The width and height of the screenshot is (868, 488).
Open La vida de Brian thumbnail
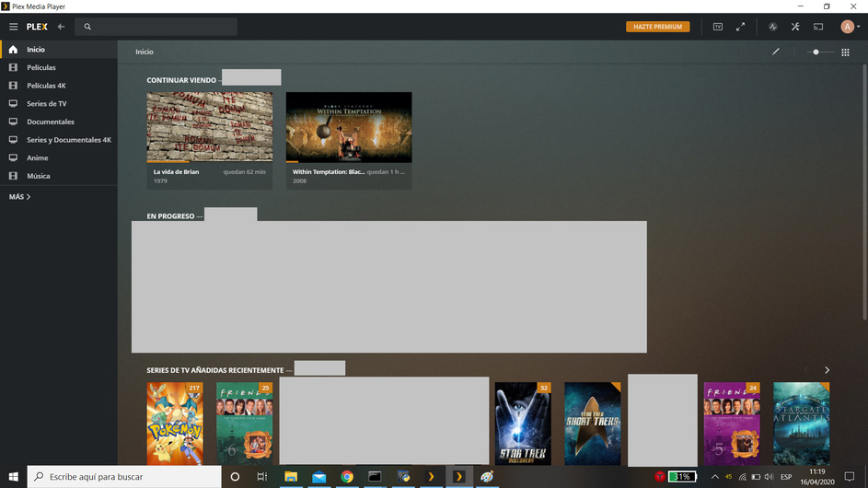click(209, 127)
